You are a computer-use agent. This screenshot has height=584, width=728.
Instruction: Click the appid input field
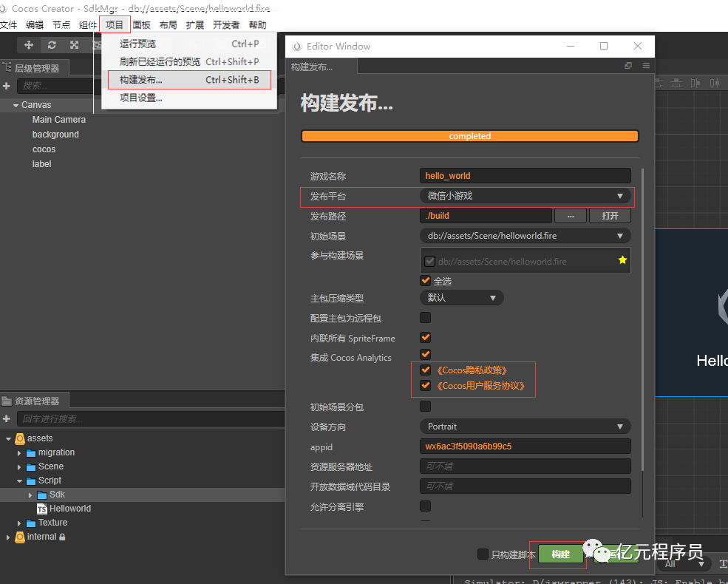pyautogui.click(x=525, y=446)
